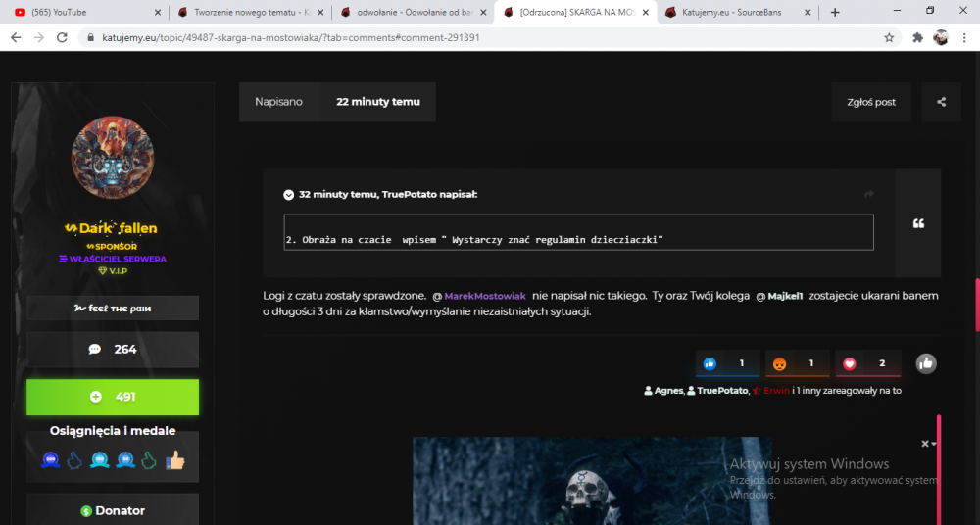This screenshot has width=980, height=525.
Task: Click the Zgłoś post button
Action: point(871,102)
